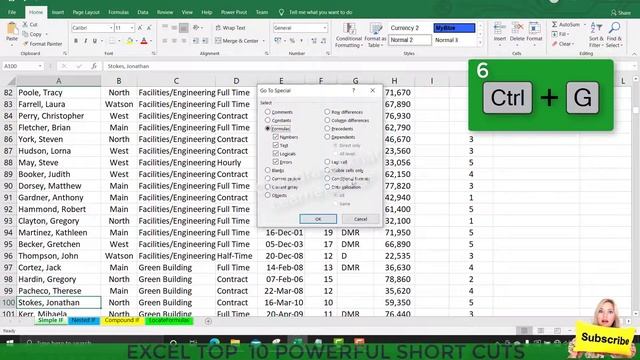Toggle Italic formatting
The height and width of the screenshot is (360, 640).
click(85, 41)
